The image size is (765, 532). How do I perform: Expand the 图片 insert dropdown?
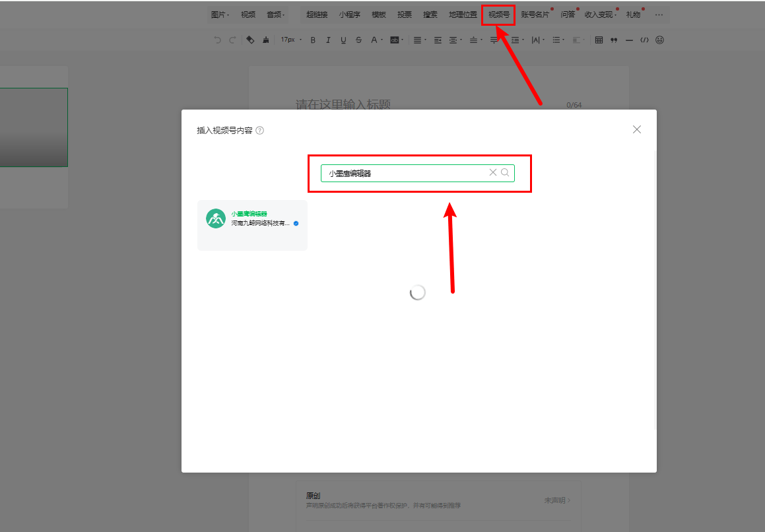[x=220, y=15]
